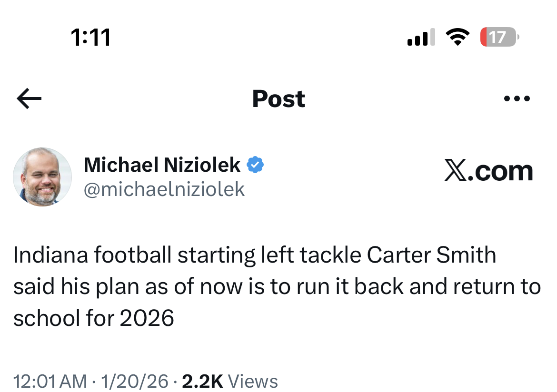Click 'Indiana football' in the post text

pyautogui.click(x=92, y=255)
